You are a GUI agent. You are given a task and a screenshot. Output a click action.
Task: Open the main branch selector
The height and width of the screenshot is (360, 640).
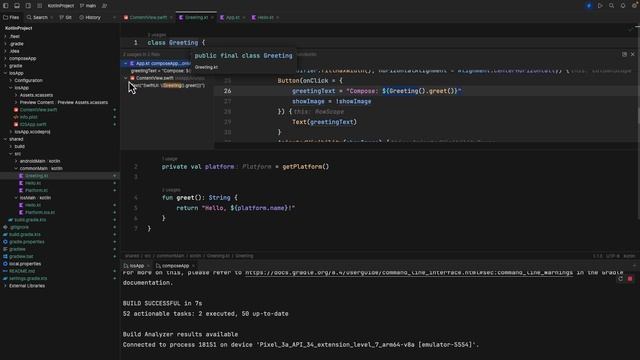coord(88,6)
